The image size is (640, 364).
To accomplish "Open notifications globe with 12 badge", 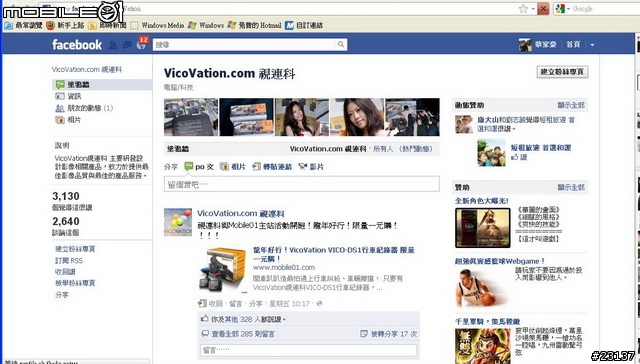I will (x=141, y=44).
